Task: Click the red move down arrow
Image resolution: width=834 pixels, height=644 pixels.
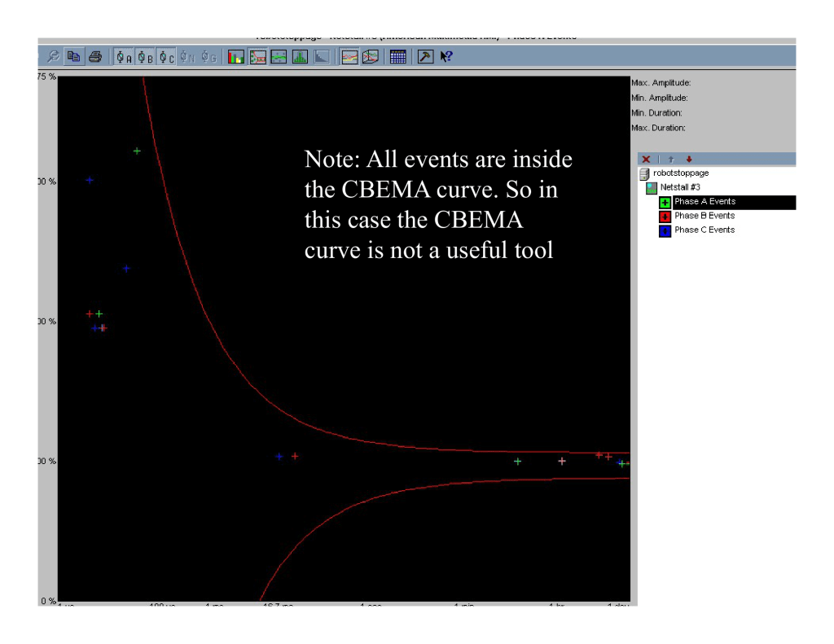Action: [689, 160]
